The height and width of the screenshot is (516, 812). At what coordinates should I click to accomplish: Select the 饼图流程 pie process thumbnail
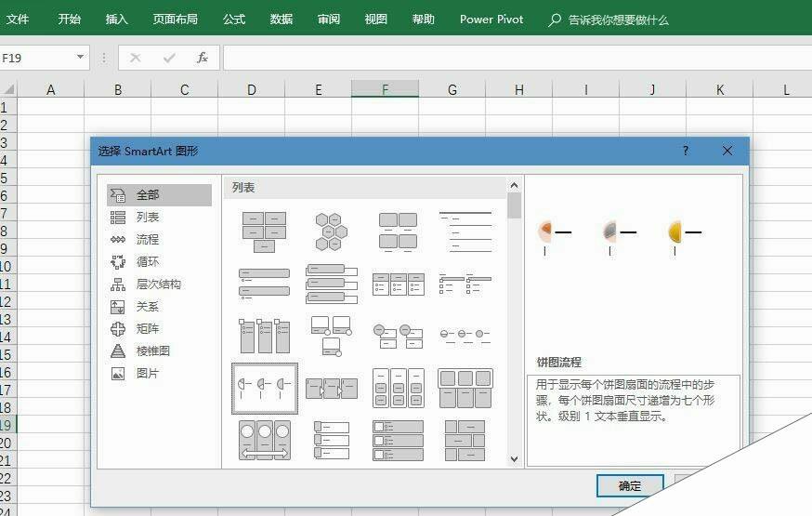[264, 388]
